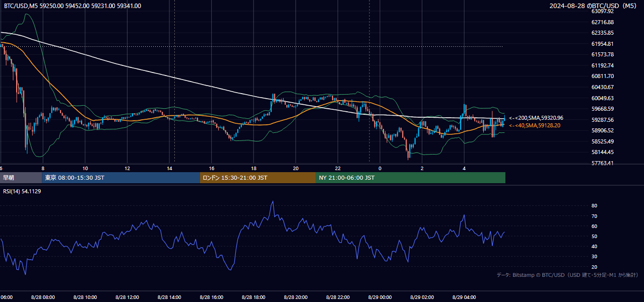The height and width of the screenshot is (302, 644).
Task: Select the 東京 08:00-15:30 JST session bar
Action: click(121, 178)
